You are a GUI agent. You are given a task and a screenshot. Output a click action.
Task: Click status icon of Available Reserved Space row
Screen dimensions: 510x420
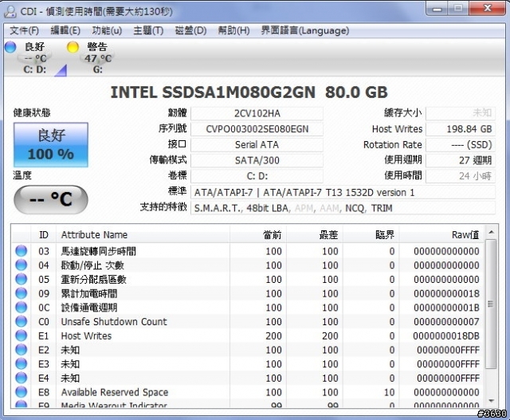(22, 392)
